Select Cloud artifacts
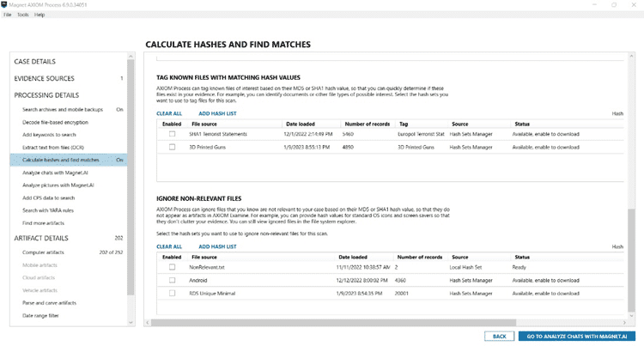This screenshot has width=644, height=346. coord(39,278)
